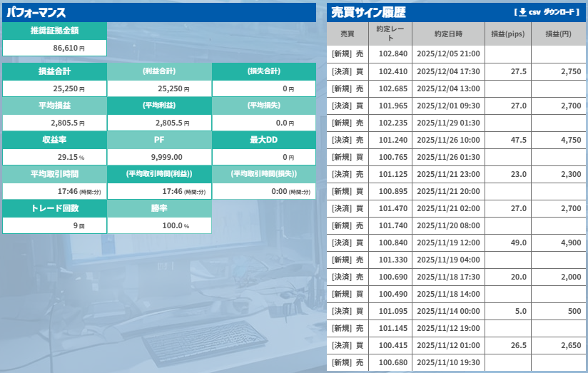Click the 損益(円) column header
588x373 pixels.
pos(557,34)
